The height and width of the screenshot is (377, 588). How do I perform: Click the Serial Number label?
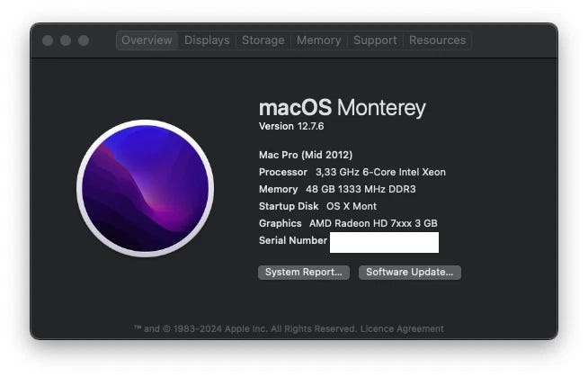(293, 240)
